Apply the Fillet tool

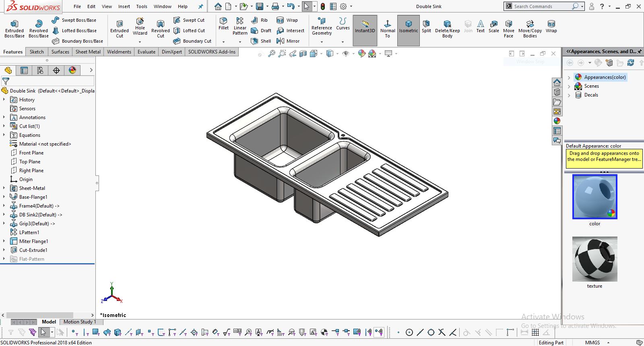point(223,24)
